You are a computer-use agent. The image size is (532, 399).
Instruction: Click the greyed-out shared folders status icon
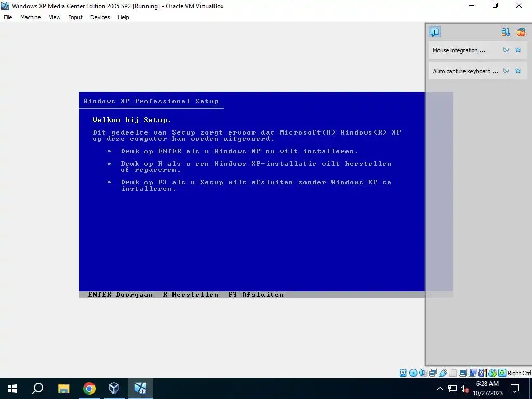tap(453, 373)
